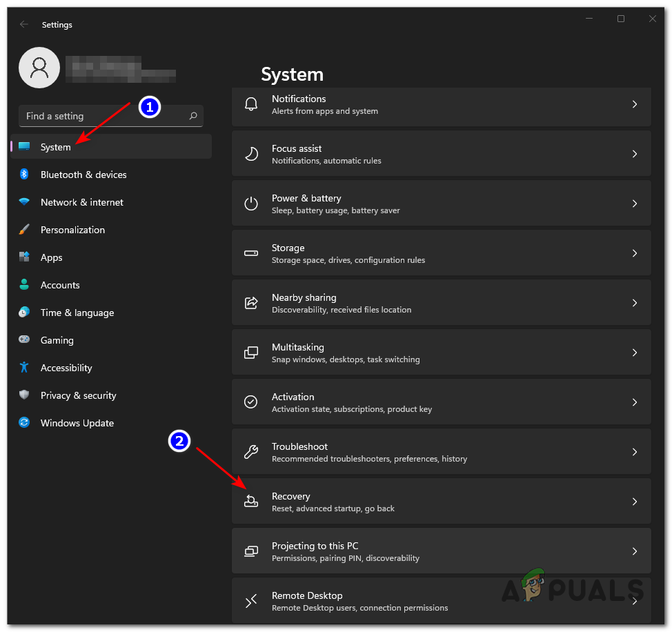
Task: Click 'Storage space, drives, configuration rules' text
Action: tap(348, 260)
